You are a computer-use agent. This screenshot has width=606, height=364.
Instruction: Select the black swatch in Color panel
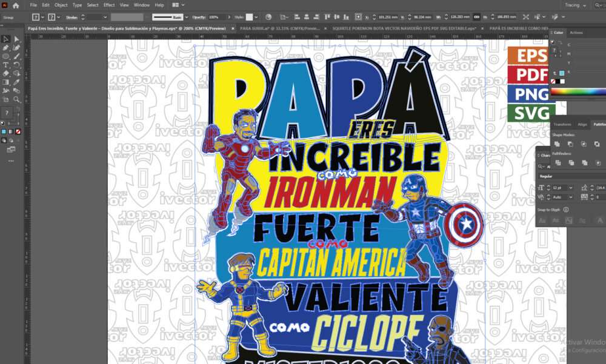(558, 82)
